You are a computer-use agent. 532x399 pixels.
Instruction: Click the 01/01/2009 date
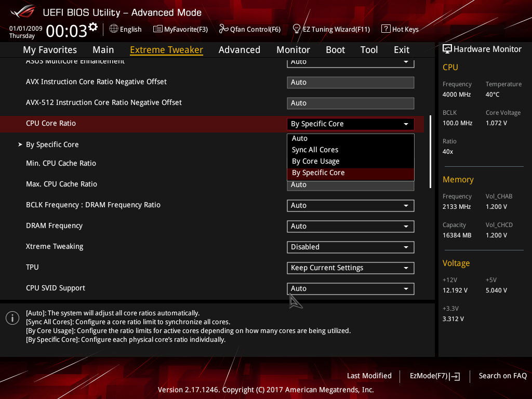26,29
